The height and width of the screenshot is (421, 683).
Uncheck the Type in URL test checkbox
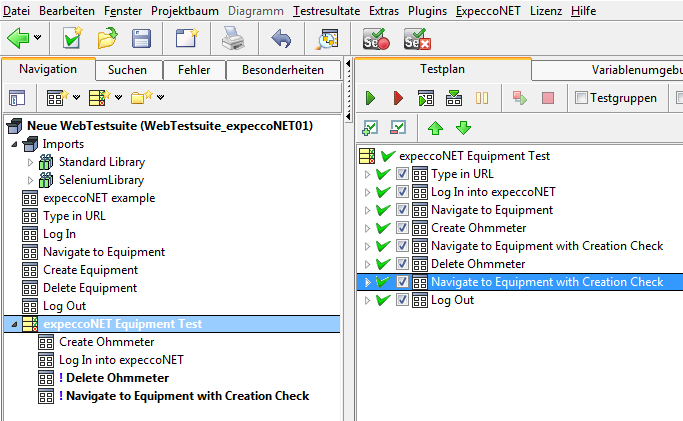point(402,174)
